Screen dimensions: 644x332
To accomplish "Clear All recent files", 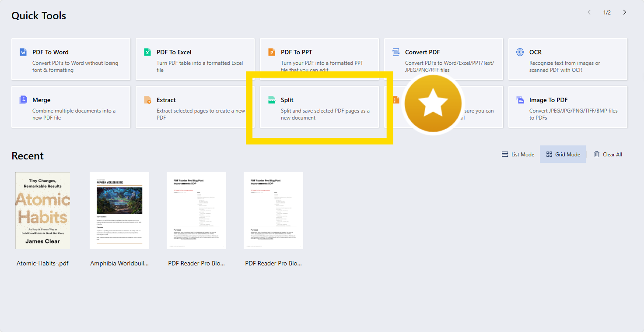I will click(608, 154).
